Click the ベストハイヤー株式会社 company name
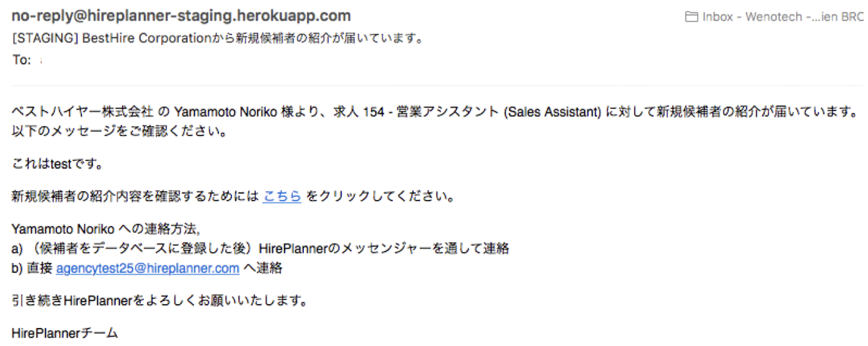 (x=82, y=112)
